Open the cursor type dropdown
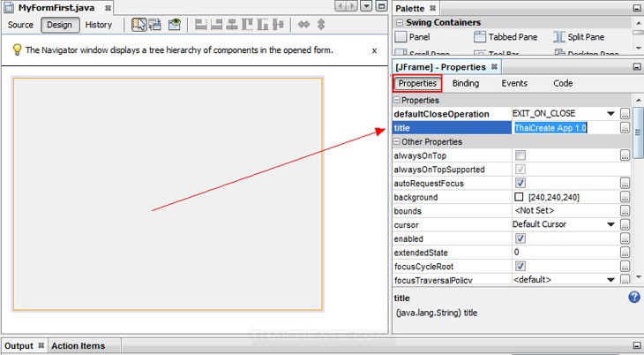Screen dimensions: 644x355 tap(610, 224)
